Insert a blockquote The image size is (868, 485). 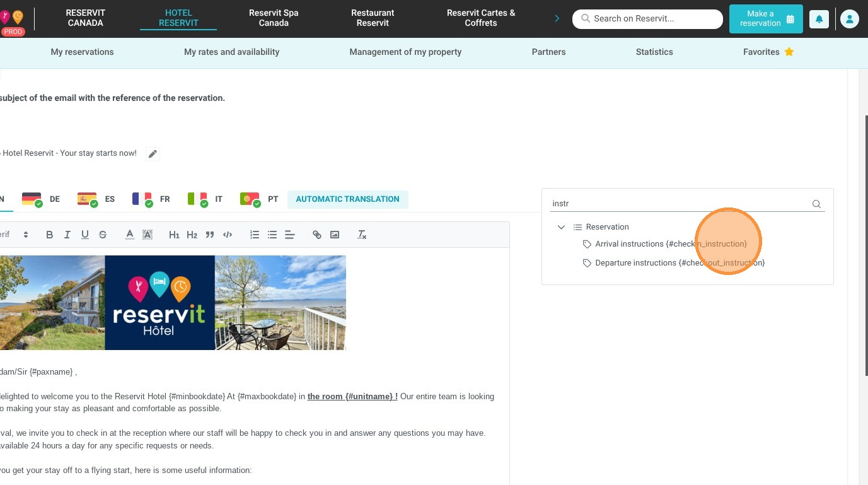pos(210,235)
